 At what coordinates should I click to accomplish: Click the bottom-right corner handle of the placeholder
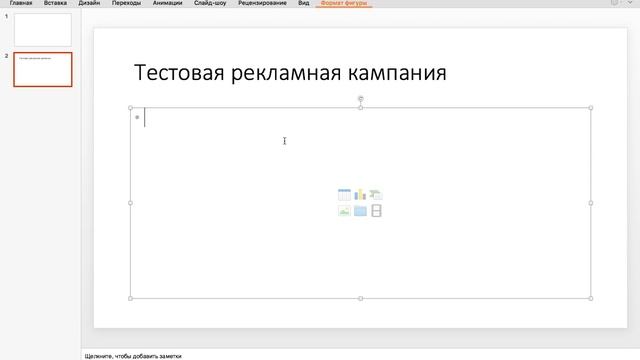tap(591, 298)
